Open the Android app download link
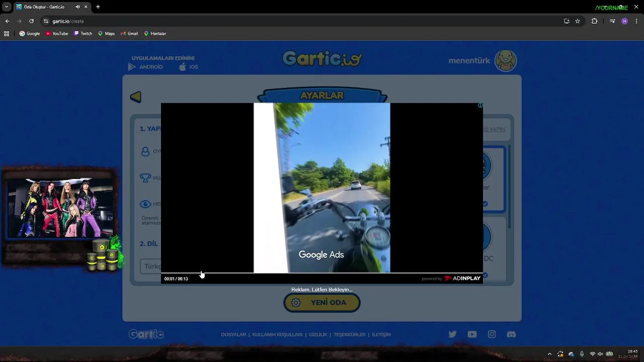Screen dimensions: 644x362 coord(145,67)
